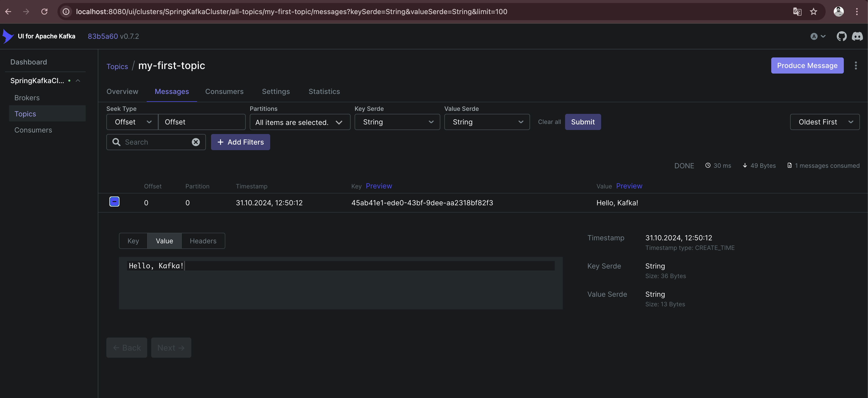This screenshot has height=398, width=868.
Task: Click the message value editor text area
Action: click(x=341, y=283)
